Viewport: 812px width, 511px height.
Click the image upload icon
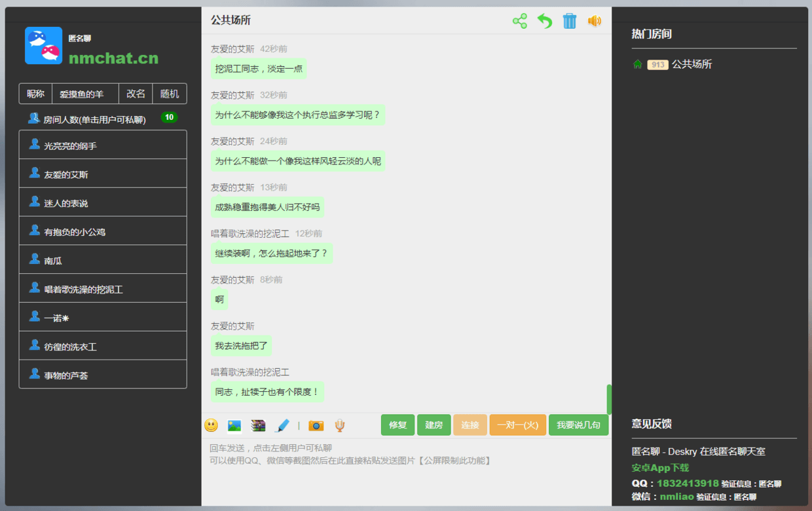(x=234, y=425)
